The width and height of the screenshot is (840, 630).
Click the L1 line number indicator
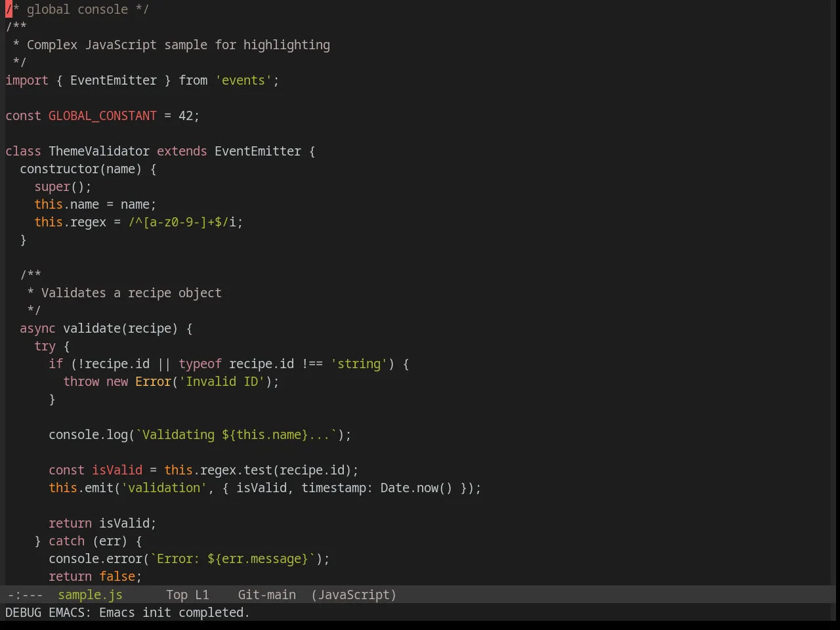click(201, 595)
